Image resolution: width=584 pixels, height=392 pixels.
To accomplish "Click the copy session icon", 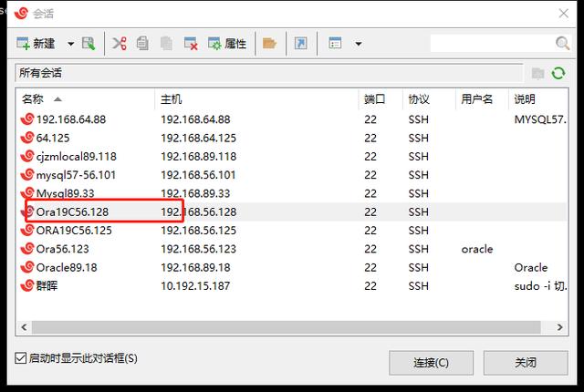I will (x=142, y=44).
